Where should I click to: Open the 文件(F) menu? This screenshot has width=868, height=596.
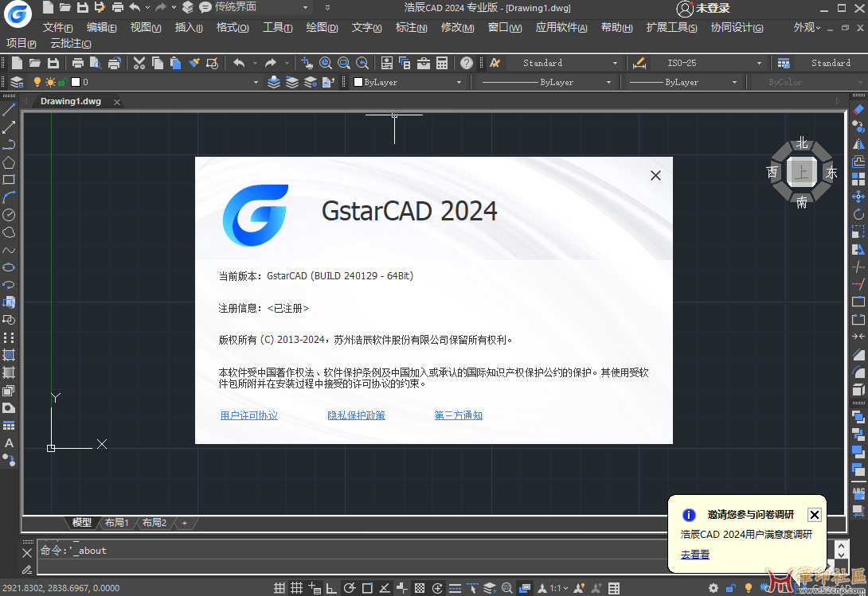(x=57, y=27)
